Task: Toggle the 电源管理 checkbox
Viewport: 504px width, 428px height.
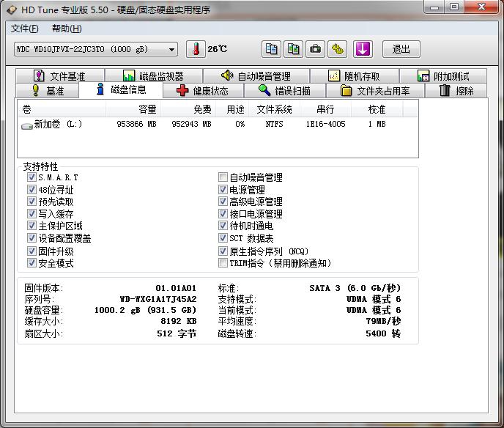Action: [x=223, y=189]
